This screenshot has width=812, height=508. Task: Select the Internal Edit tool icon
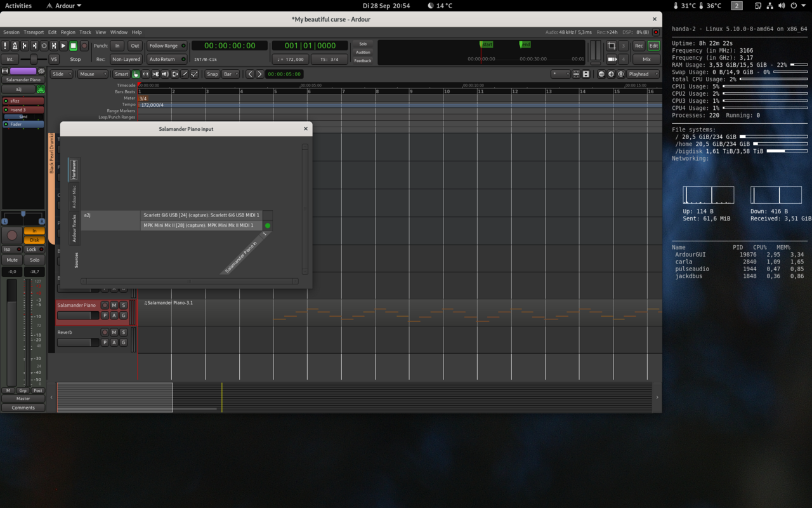coord(194,74)
